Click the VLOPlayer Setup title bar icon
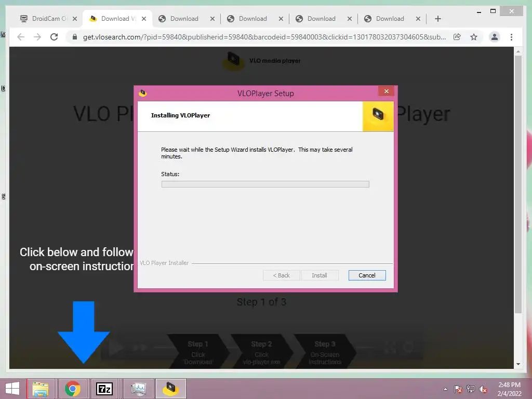This screenshot has height=399, width=532. click(x=142, y=93)
